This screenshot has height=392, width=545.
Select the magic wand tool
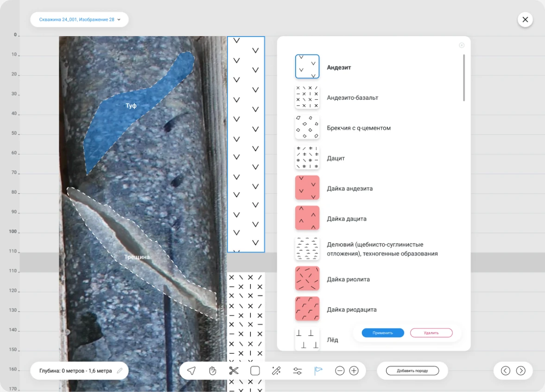[276, 371]
